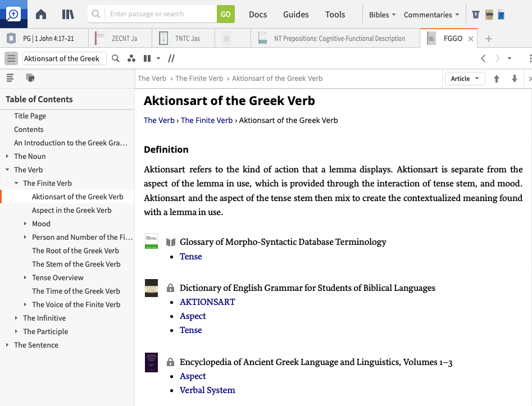
Task: Expand The Voice of the Finite Verb
Action: point(25,304)
